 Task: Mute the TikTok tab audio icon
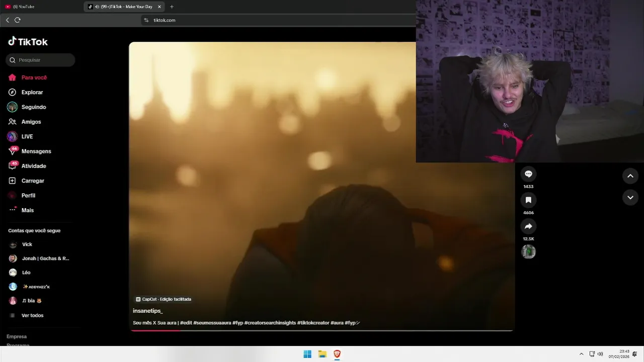tap(97, 7)
